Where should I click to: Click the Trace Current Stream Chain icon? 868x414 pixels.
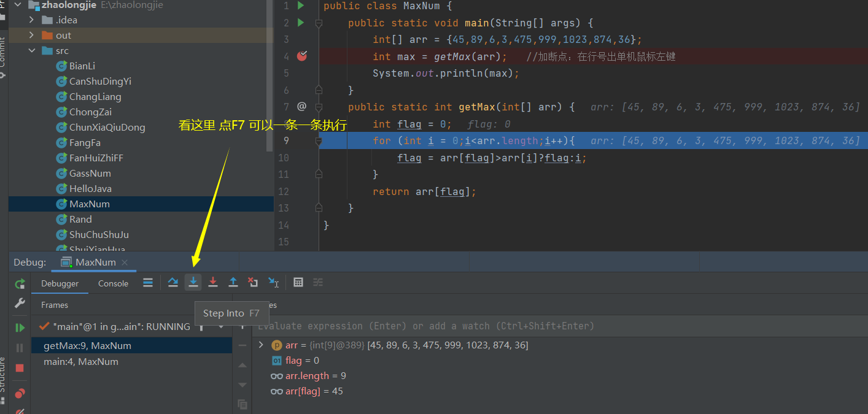point(318,282)
